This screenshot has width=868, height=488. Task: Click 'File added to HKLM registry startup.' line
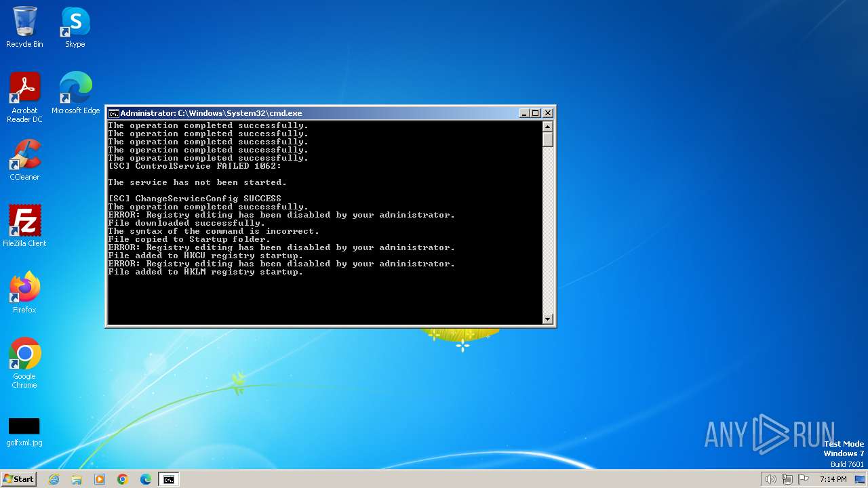205,272
